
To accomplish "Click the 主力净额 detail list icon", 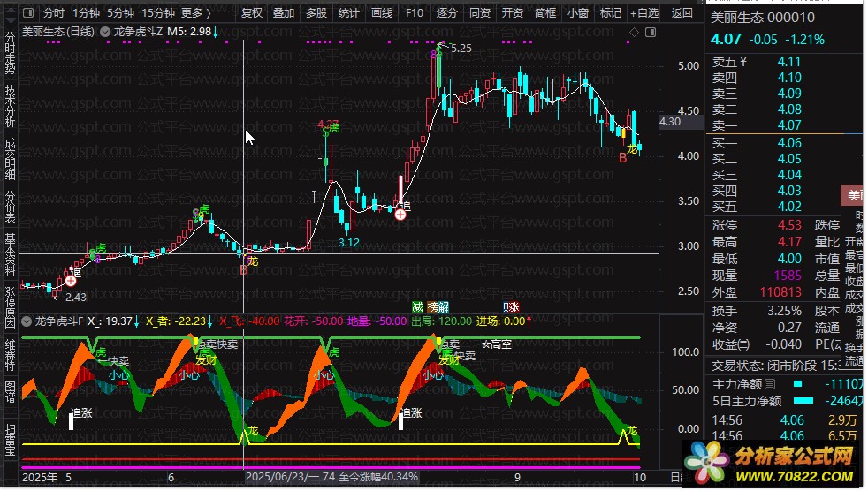I will [x=769, y=384].
